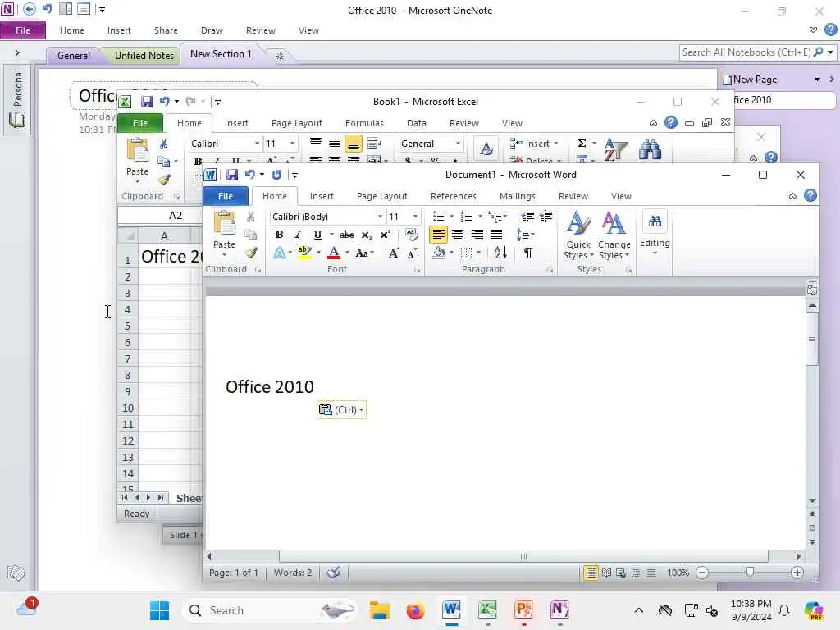
Task: Toggle Justify alignment in Word
Action: coord(496,235)
